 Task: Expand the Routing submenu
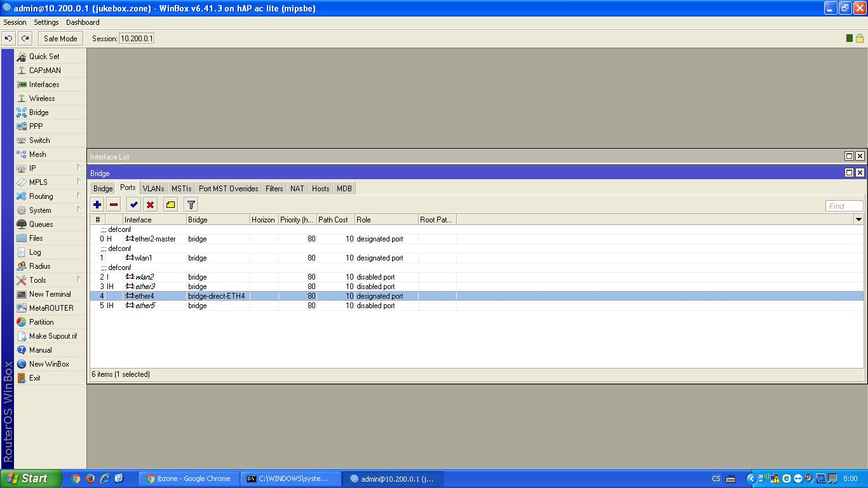point(50,196)
